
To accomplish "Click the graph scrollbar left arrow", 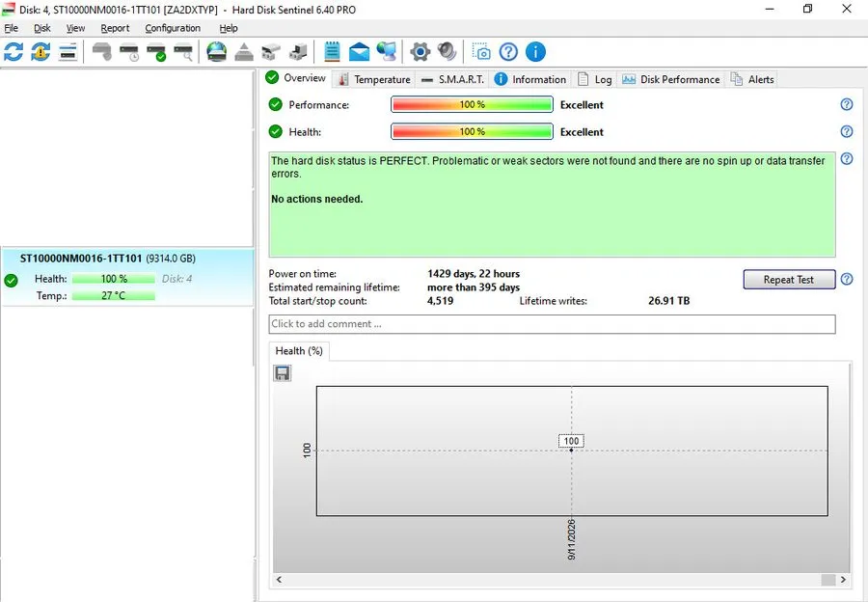I will (279, 580).
